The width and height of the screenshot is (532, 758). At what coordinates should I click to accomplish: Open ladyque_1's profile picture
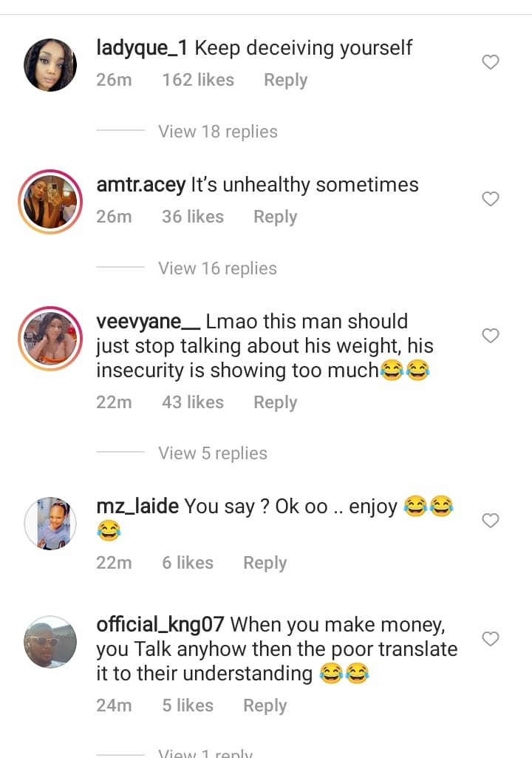50,65
